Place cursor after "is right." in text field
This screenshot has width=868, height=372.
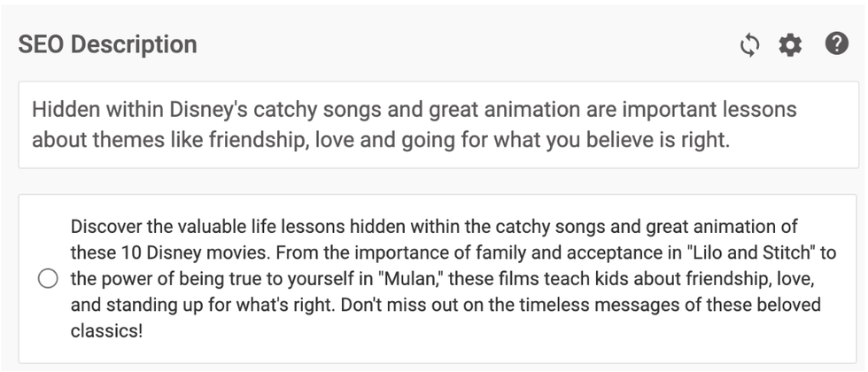point(732,141)
